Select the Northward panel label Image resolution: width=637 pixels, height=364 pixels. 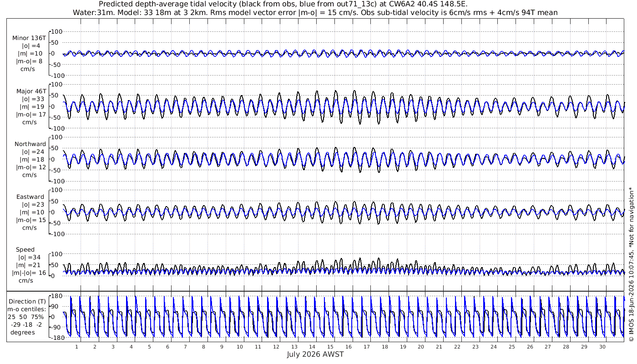30,144
